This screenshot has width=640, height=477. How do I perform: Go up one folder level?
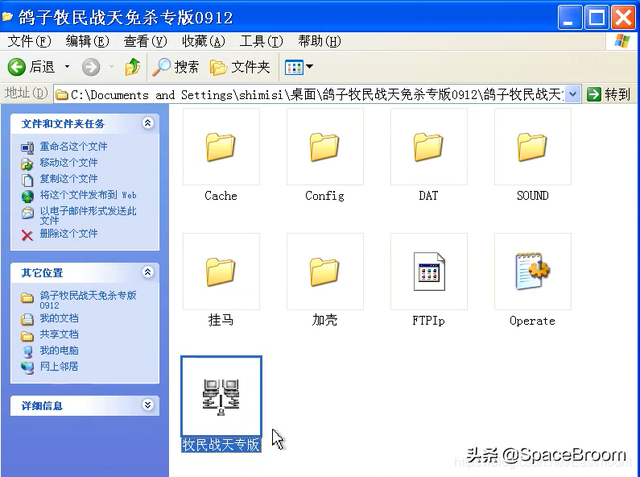[x=132, y=67]
